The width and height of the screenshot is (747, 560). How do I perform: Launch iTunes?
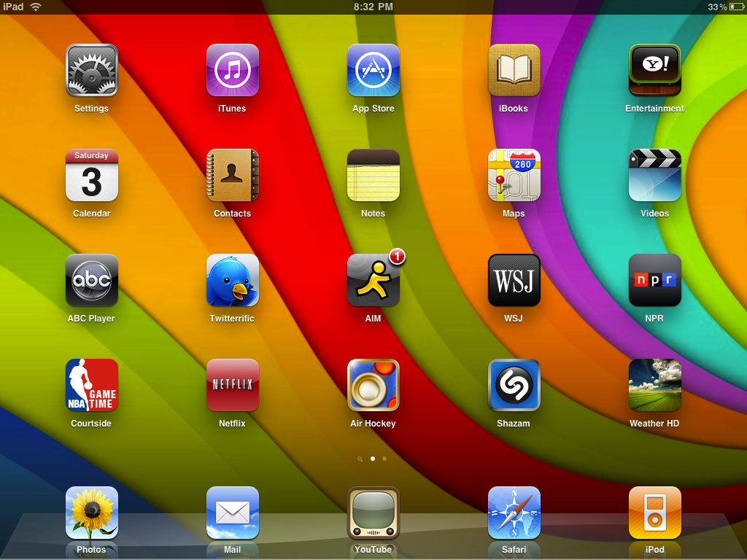(233, 71)
